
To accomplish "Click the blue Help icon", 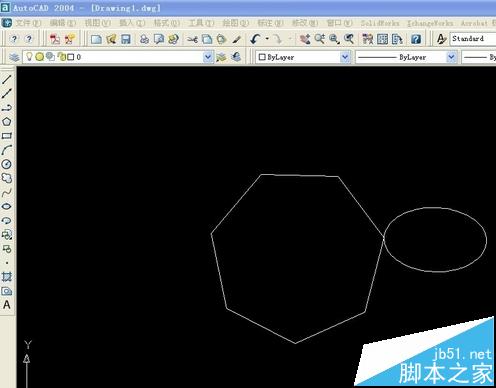I will [416, 39].
